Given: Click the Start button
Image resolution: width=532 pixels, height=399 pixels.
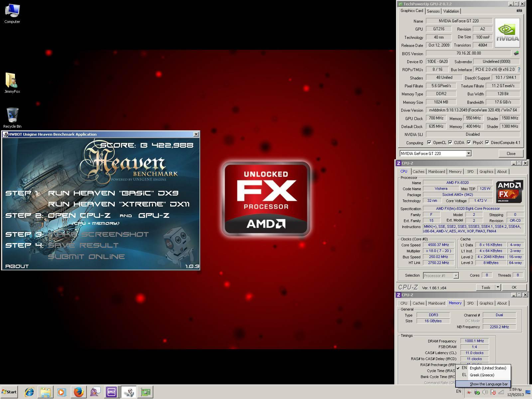Looking at the screenshot, I should pos(9,392).
